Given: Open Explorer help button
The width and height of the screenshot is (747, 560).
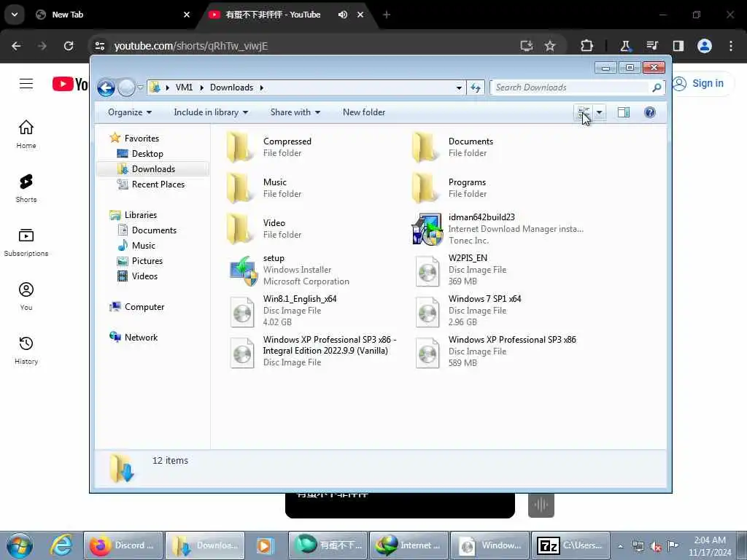Looking at the screenshot, I should coord(649,112).
